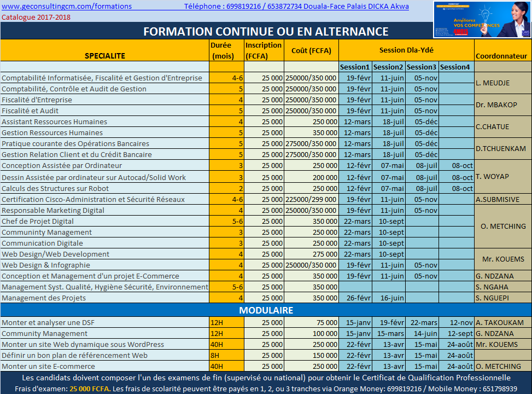This screenshot has width=532, height=394.
Task: Click the 'Coût (FCFA)' column header
Action: [x=311, y=50]
